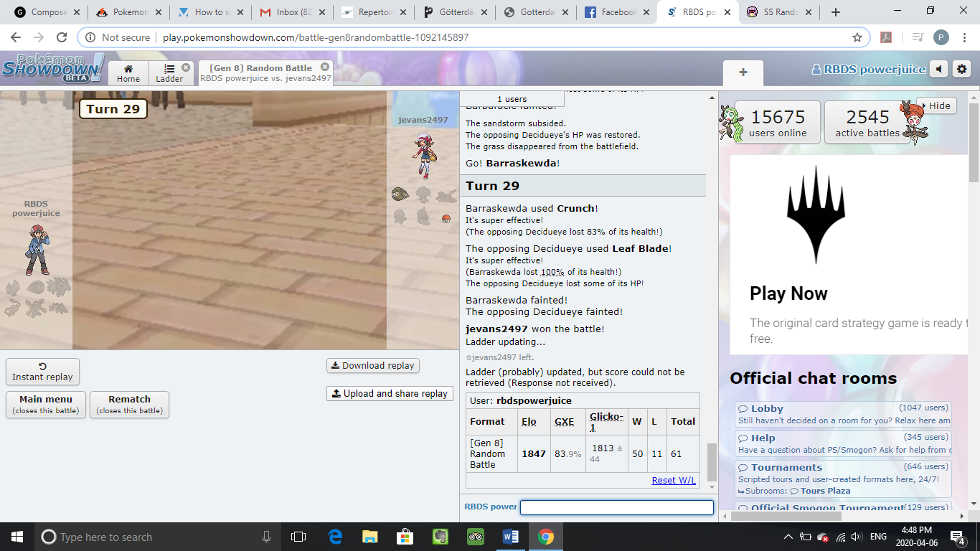The image size is (980, 551).
Task: Bookmark this page with star icon
Action: click(857, 37)
